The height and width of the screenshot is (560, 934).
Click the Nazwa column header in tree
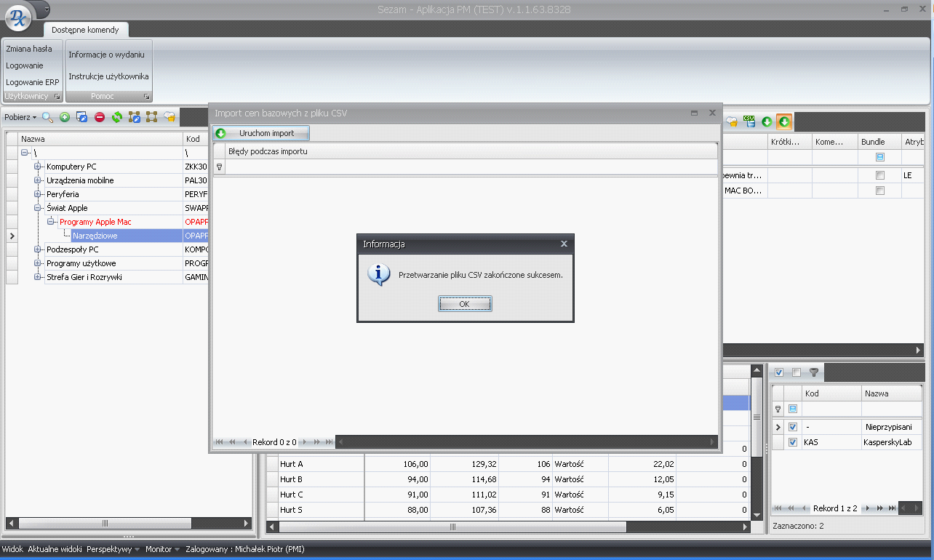click(100, 138)
